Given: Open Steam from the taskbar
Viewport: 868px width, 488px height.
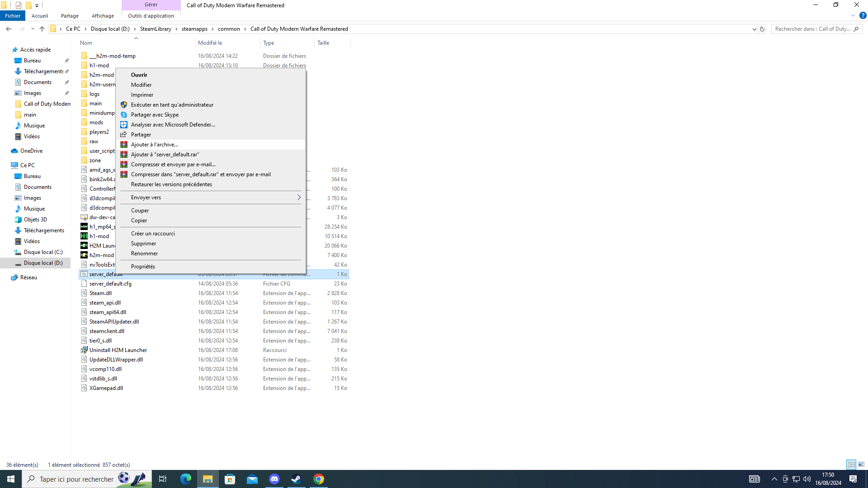Looking at the screenshot, I should pyautogui.click(x=297, y=479).
